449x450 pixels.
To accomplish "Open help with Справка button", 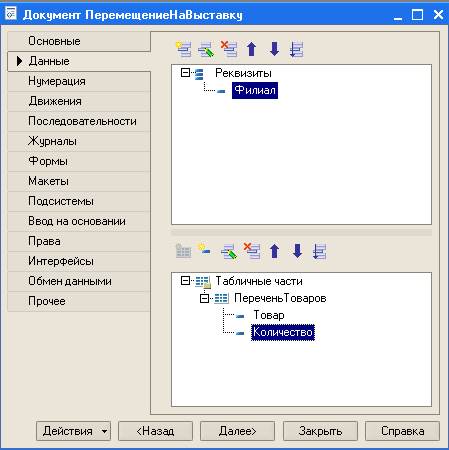I will click(x=403, y=431).
